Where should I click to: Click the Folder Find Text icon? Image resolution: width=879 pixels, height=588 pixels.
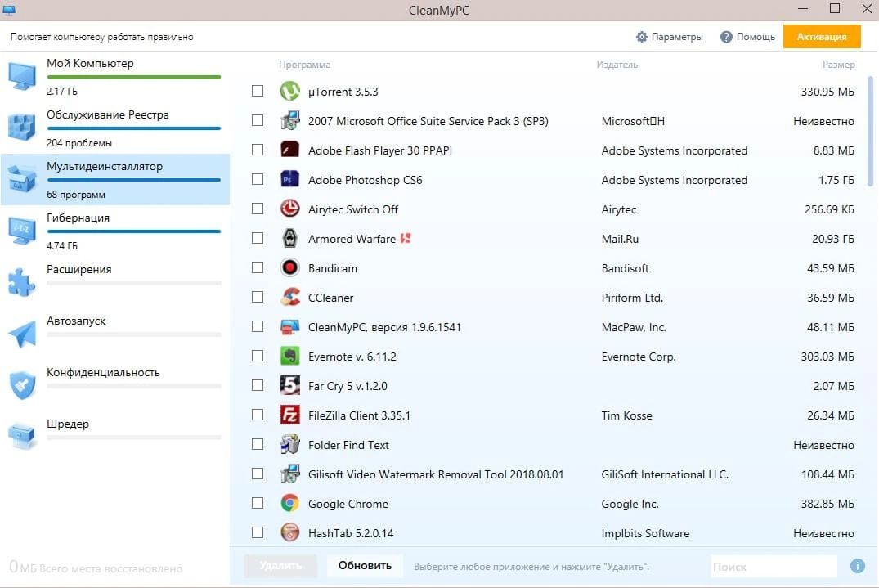(x=289, y=444)
